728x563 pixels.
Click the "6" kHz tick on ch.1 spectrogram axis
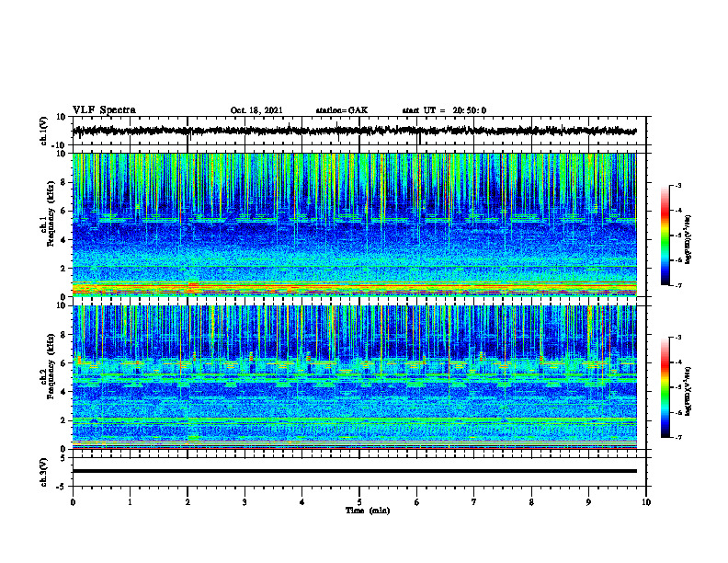(x=63, y=212)
